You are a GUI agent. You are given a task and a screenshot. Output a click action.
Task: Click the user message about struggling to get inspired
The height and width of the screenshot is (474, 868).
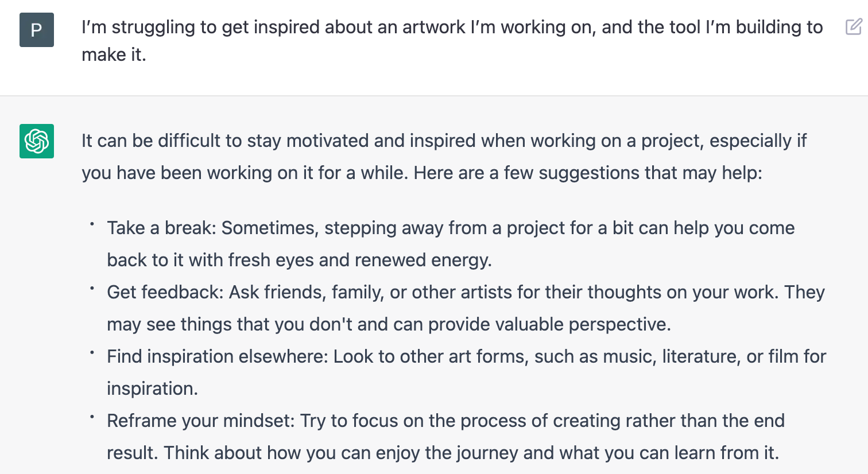pos(452,41)
